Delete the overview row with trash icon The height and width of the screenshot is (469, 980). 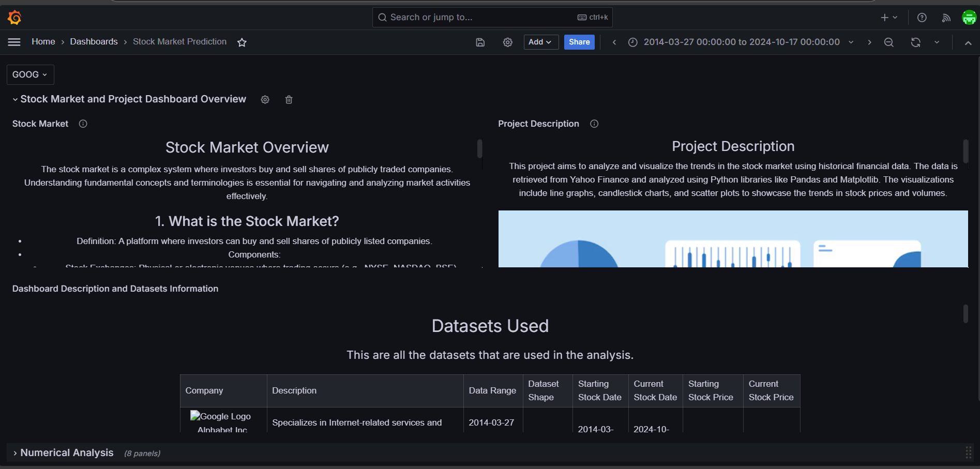tap(289, 100)
